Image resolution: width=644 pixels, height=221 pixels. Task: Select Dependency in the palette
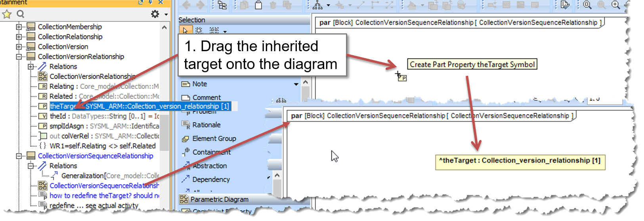[x=211, y=179]
